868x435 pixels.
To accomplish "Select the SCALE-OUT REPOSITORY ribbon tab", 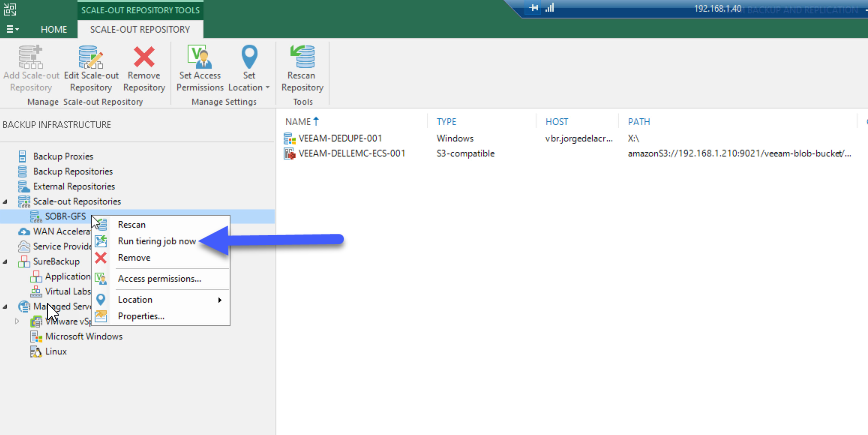I will 140,29.
